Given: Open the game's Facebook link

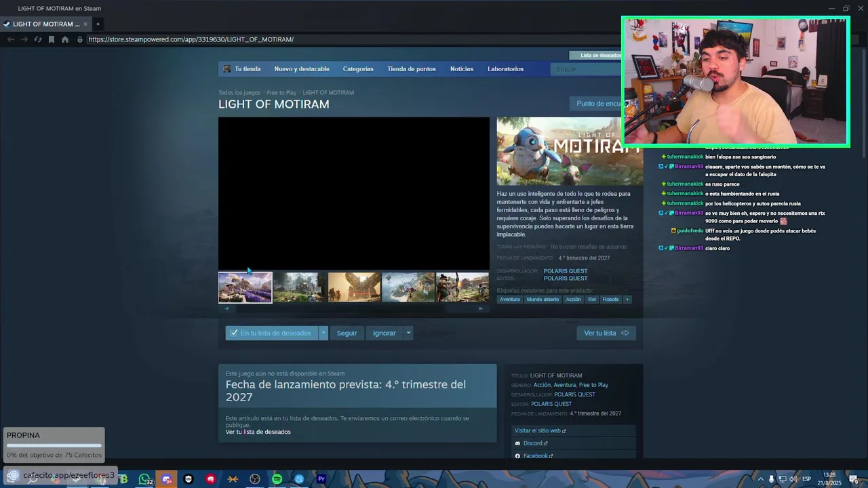Looking at the screenshot, I should 535,456.
